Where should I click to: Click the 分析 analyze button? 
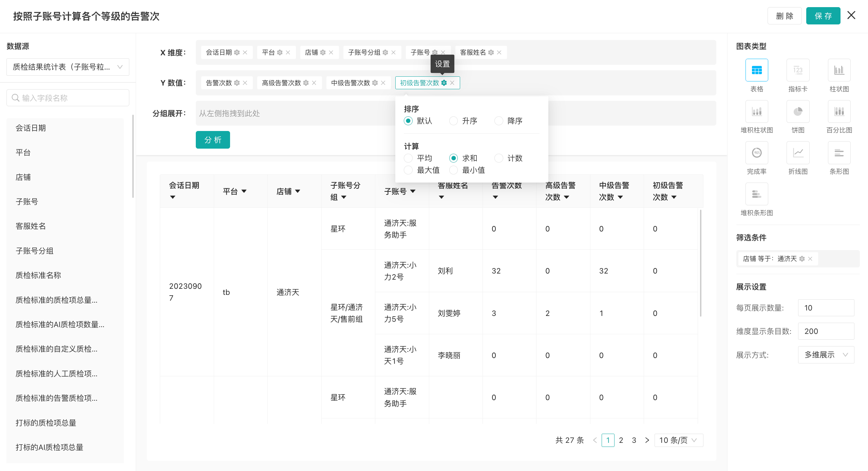[213, 140]
